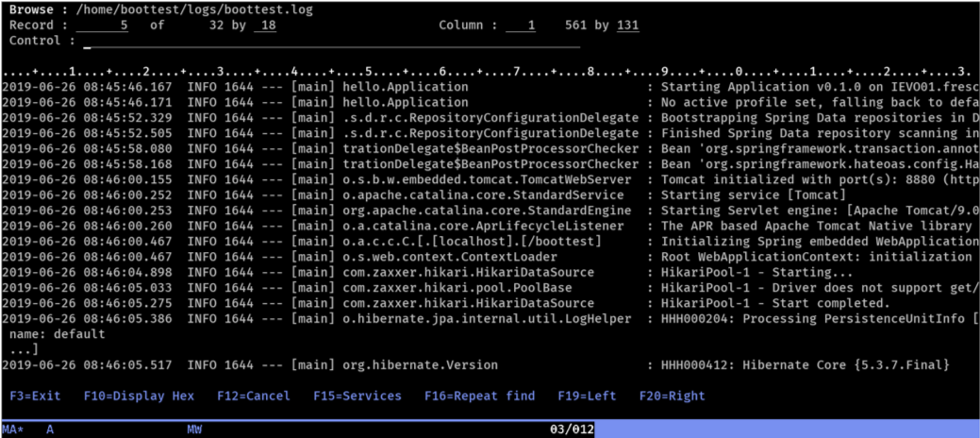Shift view with F20=Right
The image size is (980, 438).
click(x=672, y=396)
